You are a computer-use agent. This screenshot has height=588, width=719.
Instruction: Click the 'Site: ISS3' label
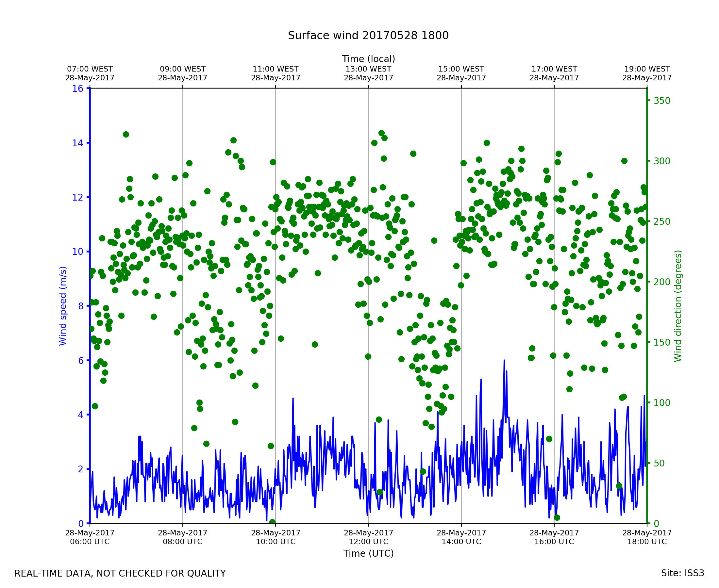[682, 573]
